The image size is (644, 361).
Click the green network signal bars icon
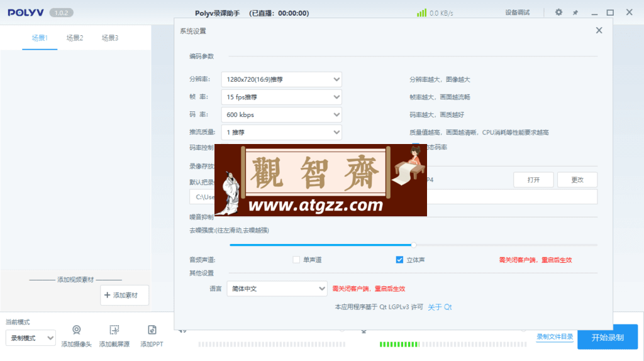pyautogui.click(x=421, y=13)
